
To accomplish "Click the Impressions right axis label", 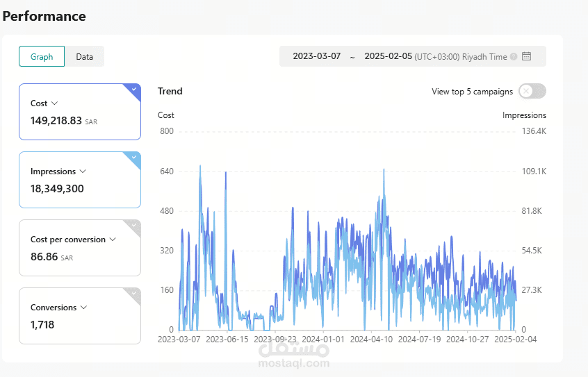I will (x=524, y=115).
